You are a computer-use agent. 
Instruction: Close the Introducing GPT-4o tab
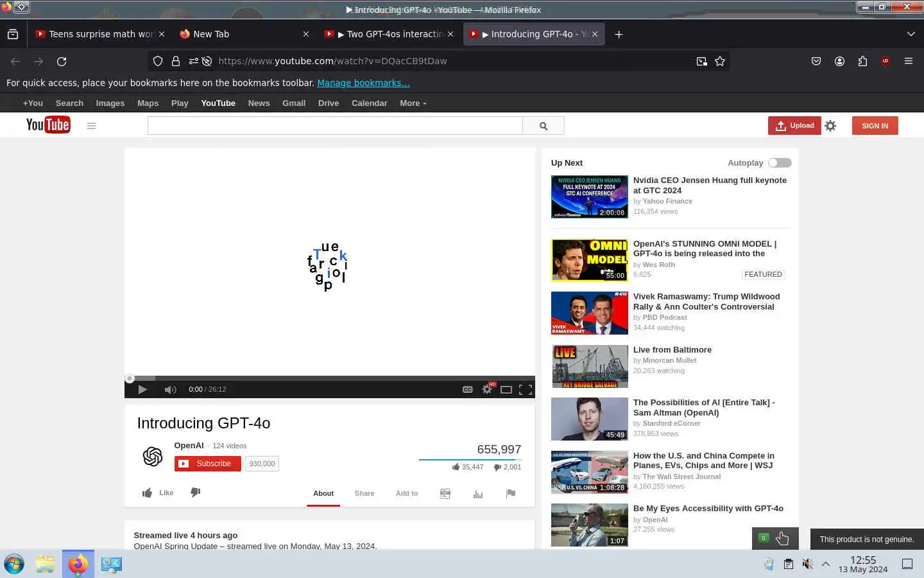[x=595, y=34]
